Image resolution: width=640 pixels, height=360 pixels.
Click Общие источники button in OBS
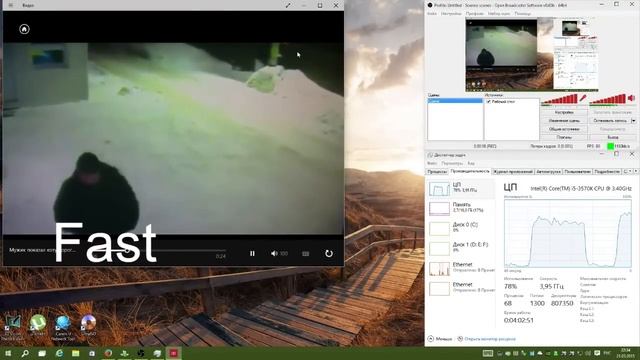click(564, 129)
